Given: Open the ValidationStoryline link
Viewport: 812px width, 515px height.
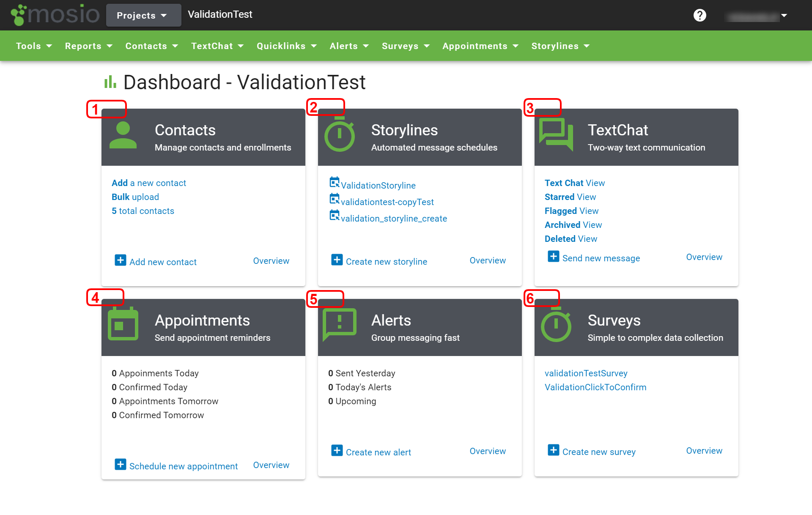Looking at the screenshot, I should coord(378,186).
